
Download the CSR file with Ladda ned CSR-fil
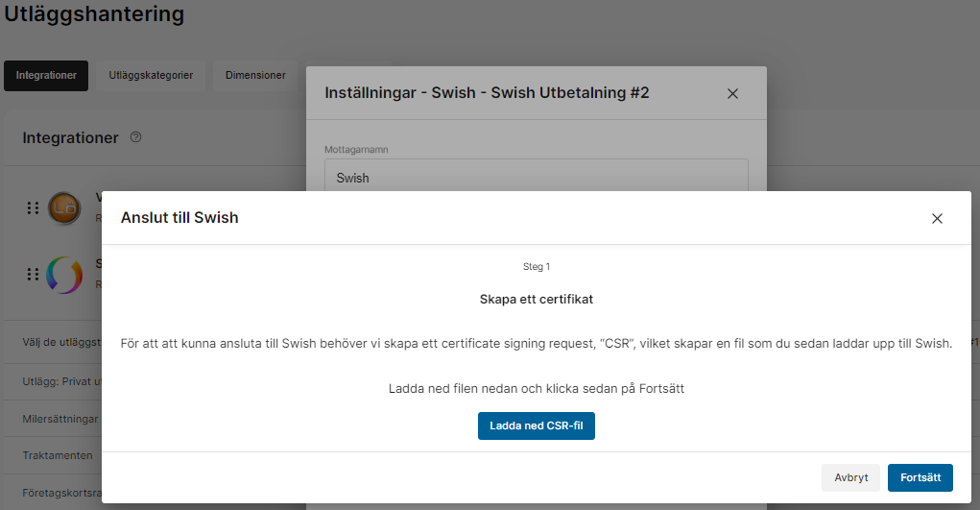point(536,425)
